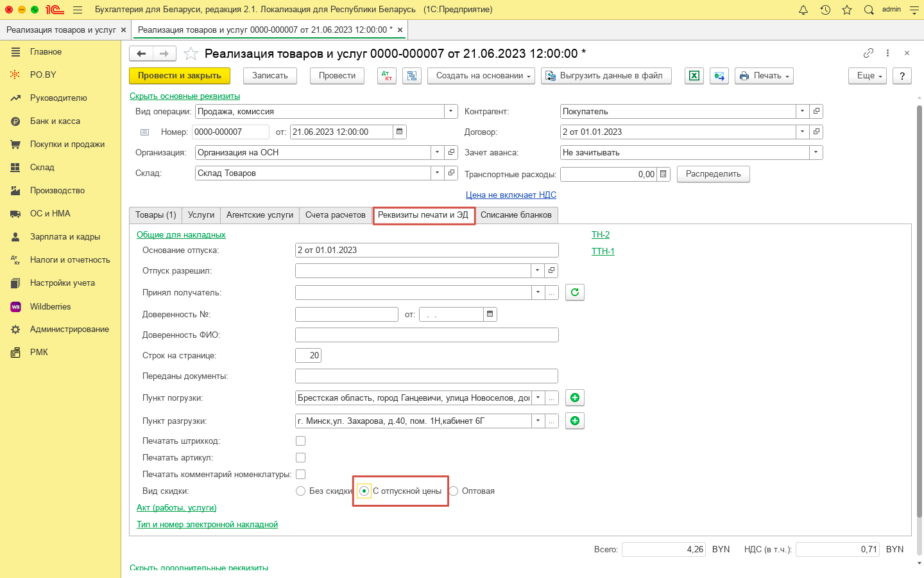Expand Зачет аванса dropdown

[x=816, y=152]
